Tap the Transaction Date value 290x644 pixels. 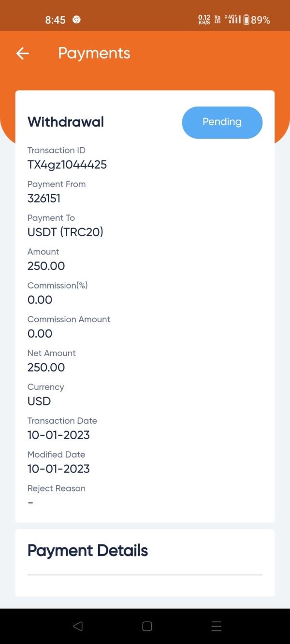(x=58, y=435)
